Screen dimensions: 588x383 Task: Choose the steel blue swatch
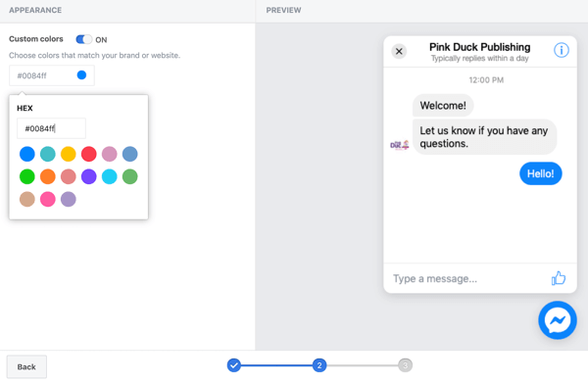point(130,154)
